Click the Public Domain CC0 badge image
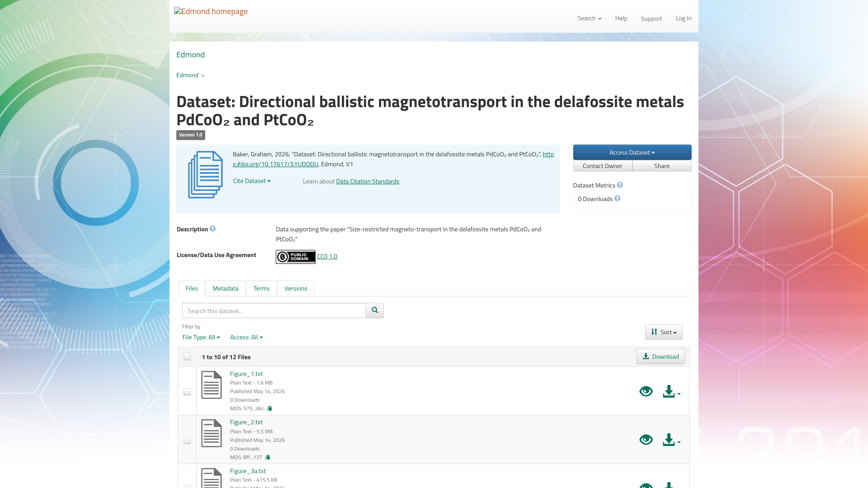Screen dimensions: 868x488 [295, 257]
